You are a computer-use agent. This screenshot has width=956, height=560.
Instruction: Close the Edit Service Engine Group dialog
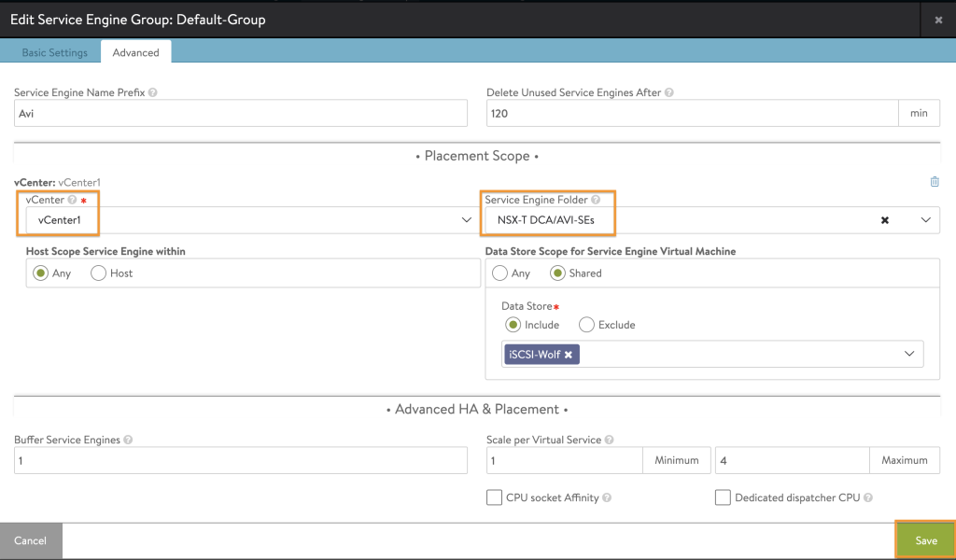pyautogui.click(x=938, y=21)
